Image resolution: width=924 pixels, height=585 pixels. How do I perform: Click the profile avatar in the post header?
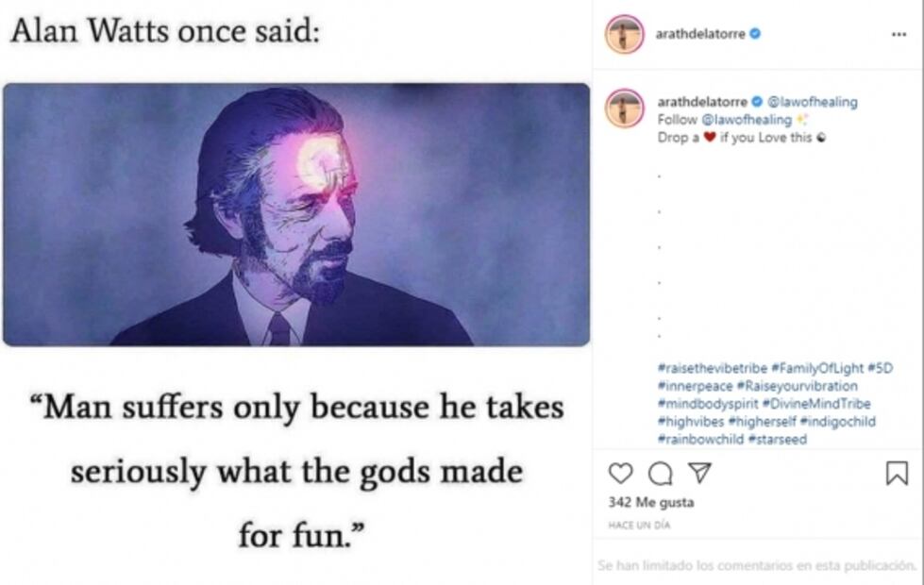[624, 34]
